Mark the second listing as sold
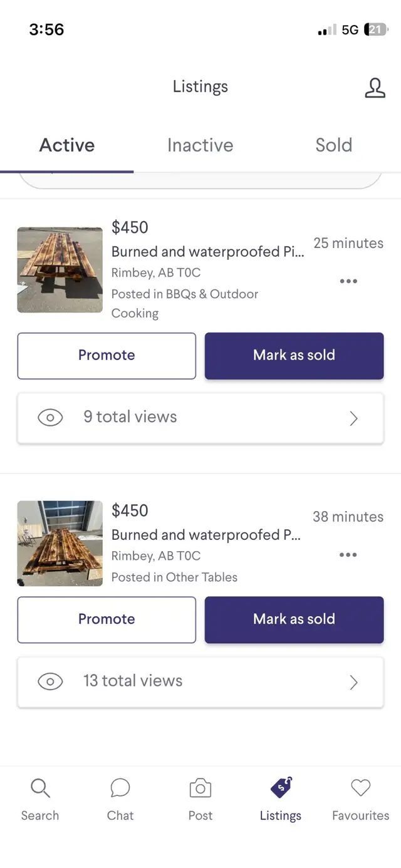This screenshot has height=868, width=401. point(294,619)
